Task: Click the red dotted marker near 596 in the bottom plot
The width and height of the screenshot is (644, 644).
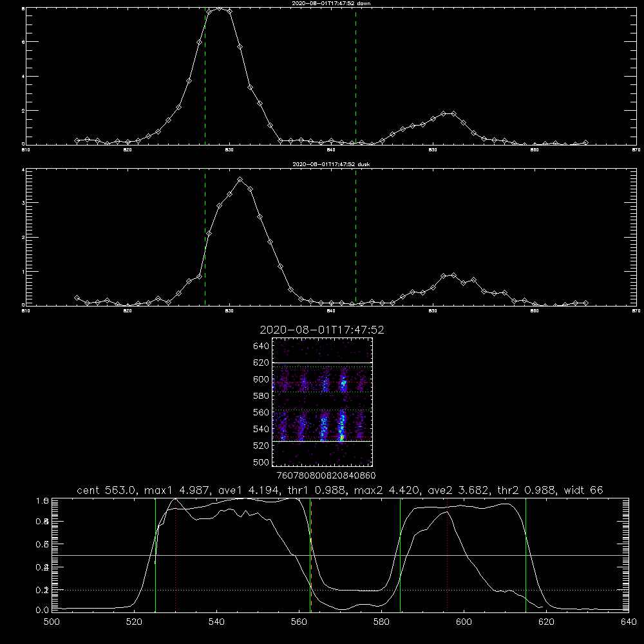Action: pos(447,554)
